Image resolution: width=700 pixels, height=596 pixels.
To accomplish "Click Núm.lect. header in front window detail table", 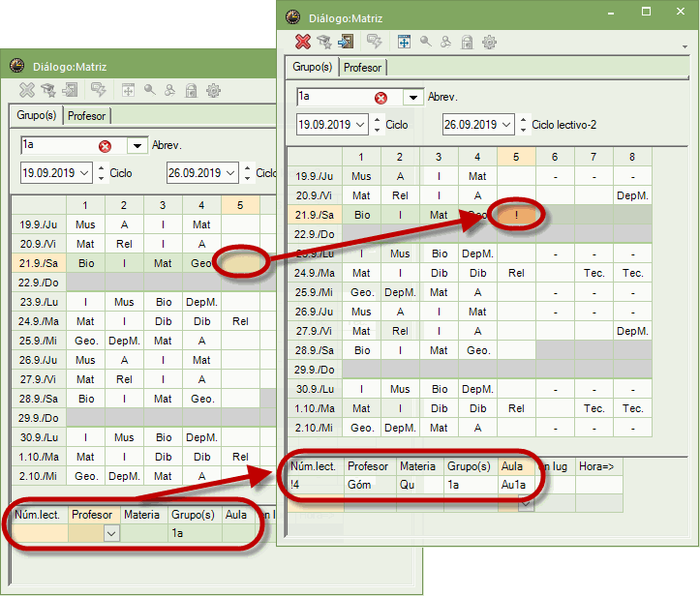I will click(x=314, y=466).
